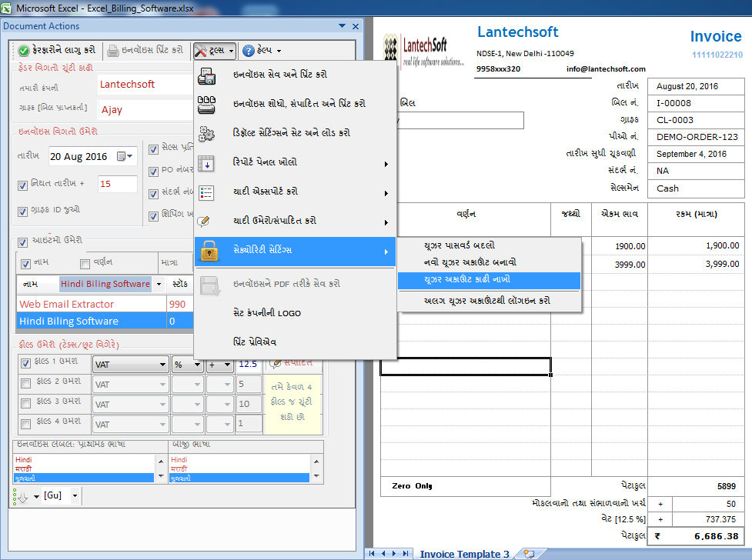Screen dimensions: 752x560
Task: Open the field 1 plus sign dropdown
Action: pyautogui.click(x=227, y=365)
